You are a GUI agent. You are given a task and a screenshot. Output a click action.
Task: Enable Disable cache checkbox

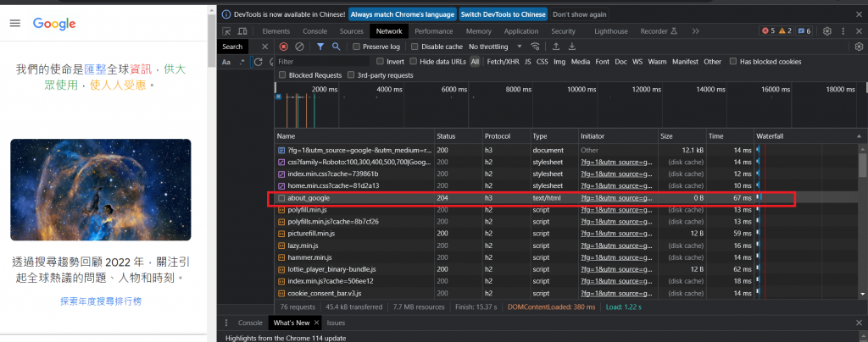pyautogui.click(x=415, y=47)
